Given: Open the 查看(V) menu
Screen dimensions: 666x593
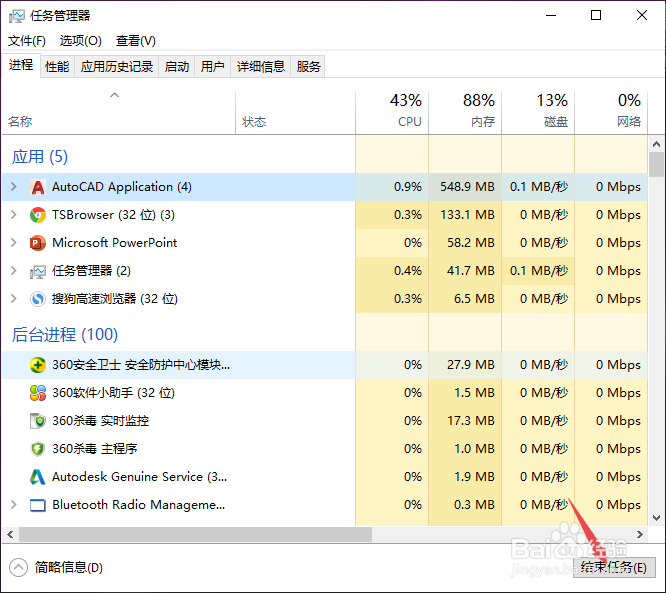Looking at the screenshot, I should click(x=135, y=41).
